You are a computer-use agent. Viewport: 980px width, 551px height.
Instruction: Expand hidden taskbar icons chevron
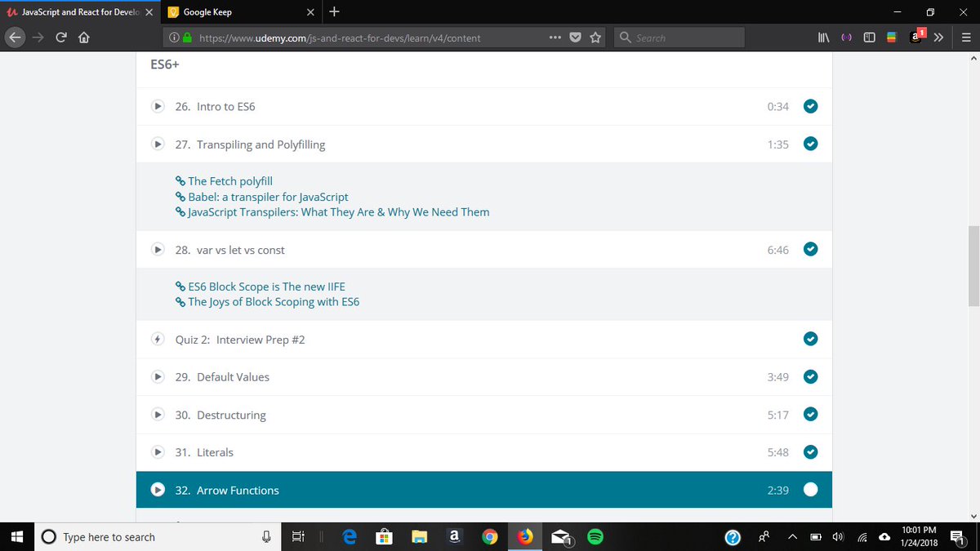(791, 536)
